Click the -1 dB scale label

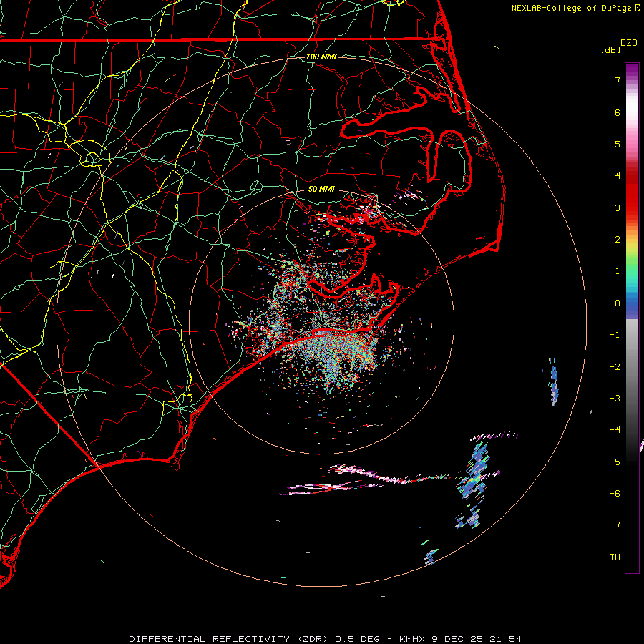[x=615, y=335]
